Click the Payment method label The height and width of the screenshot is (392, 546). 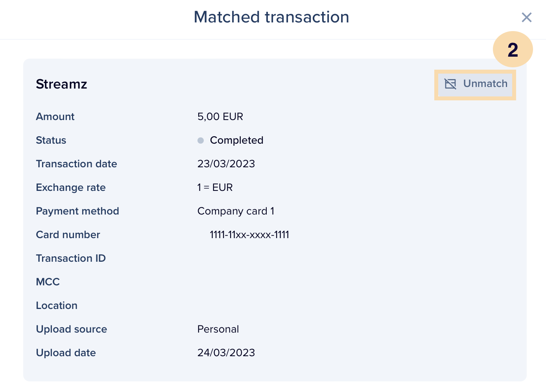77,211
